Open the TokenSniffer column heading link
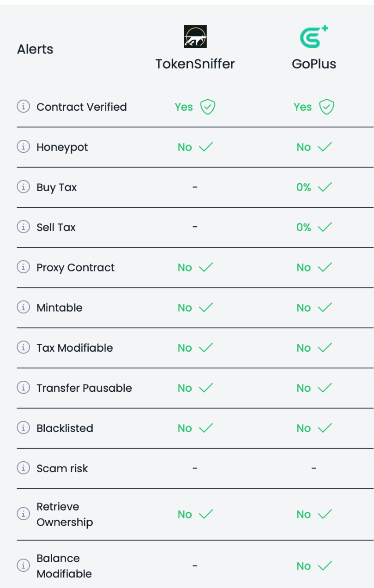Screen dimensions: 374x588 coord(195,64)
